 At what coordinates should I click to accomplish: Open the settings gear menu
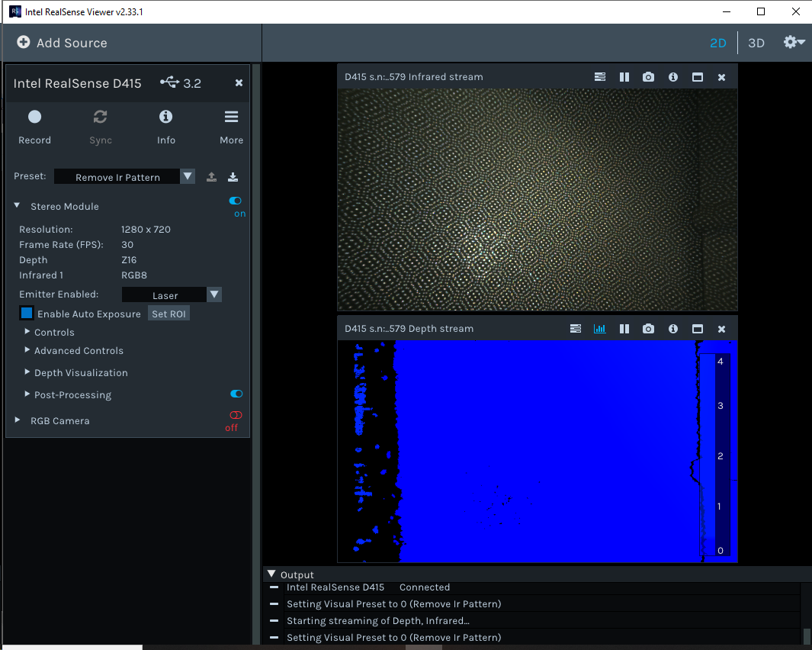coord(794,42)
